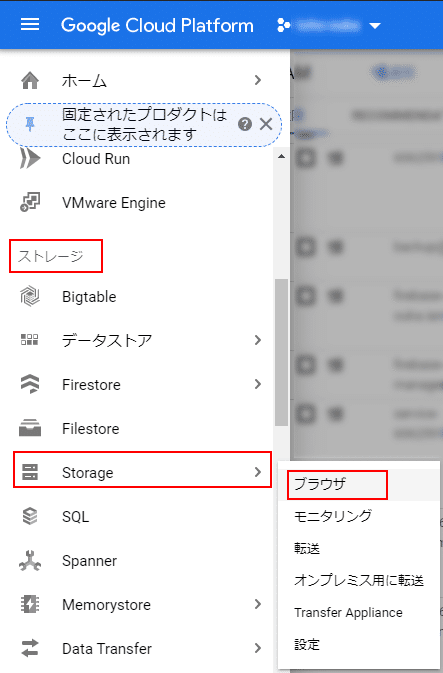Select オンプレミス用に転送 in the submenu
This screenshot has height=673, width=443.
point(358,580)
